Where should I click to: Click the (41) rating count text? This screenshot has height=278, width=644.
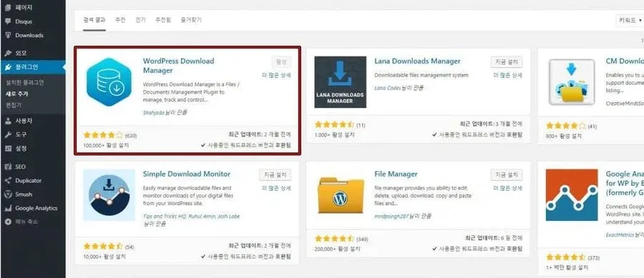point(592,126)
